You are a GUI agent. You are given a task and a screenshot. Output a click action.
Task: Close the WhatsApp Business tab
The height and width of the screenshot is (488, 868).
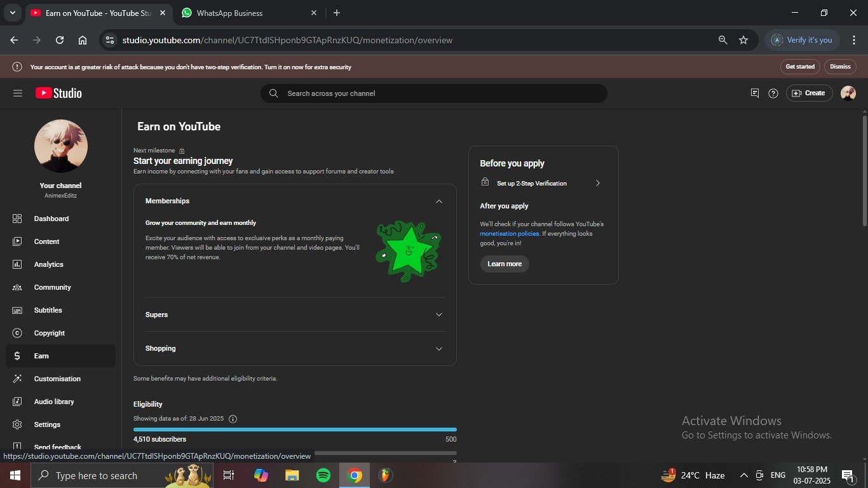tap(314, 13)
